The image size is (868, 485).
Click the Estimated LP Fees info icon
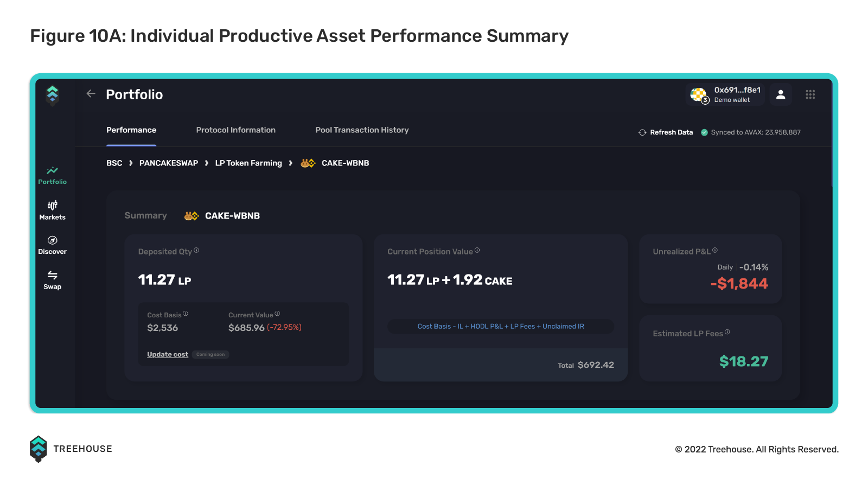(727, 332)
